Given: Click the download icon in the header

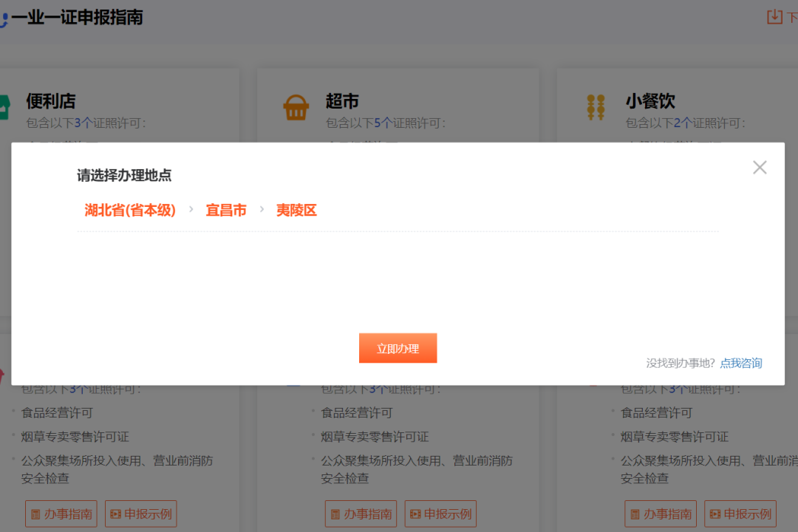Looking at the screenshot, I should coord(774,16).
